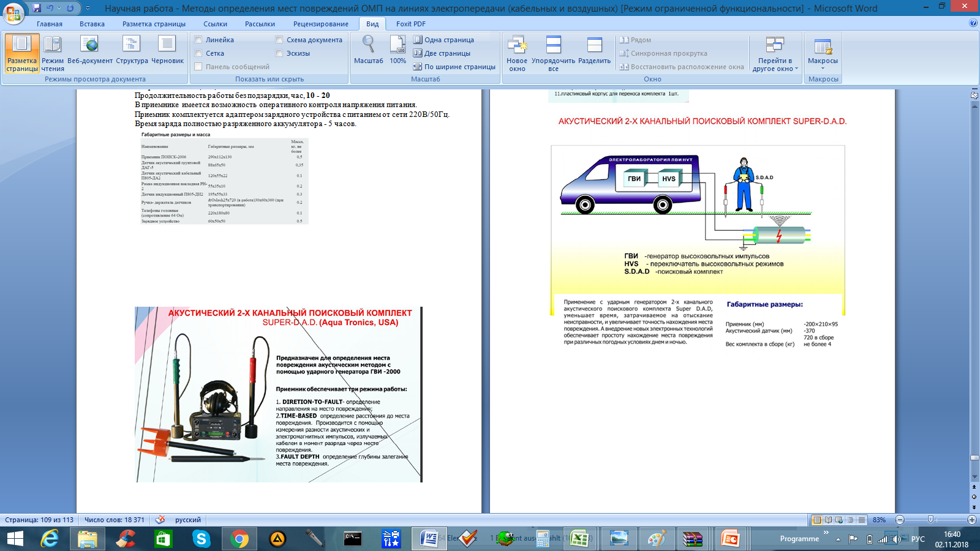Select draft view status bar icon
The height and width of the screenshot is (551, 980).
[x=862, y=520]
